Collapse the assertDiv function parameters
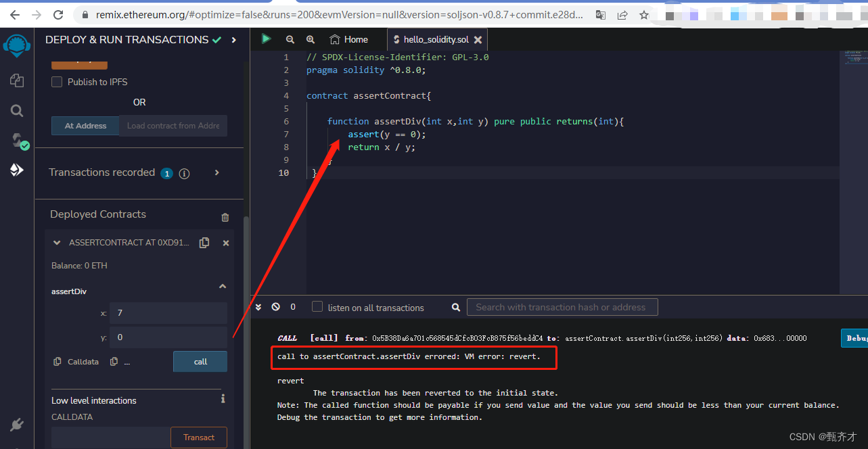Viewport: 868px width, 449px height. 223,287
